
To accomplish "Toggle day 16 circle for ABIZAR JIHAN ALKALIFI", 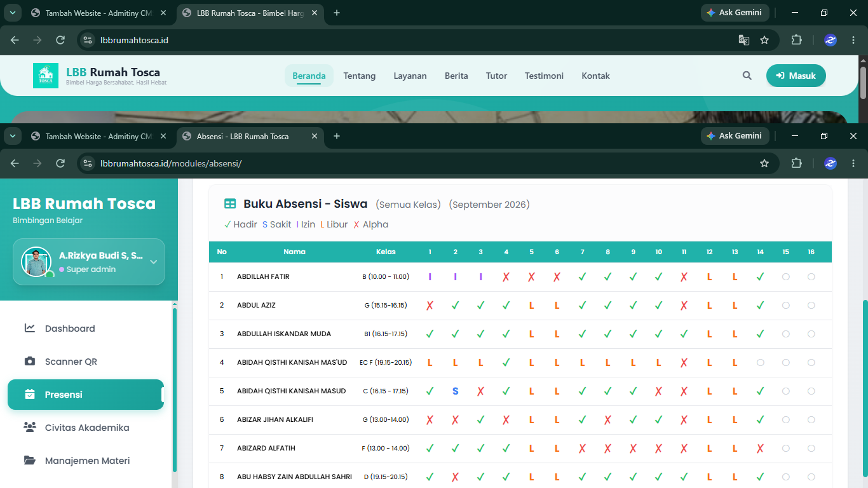I will coord(811,420).
